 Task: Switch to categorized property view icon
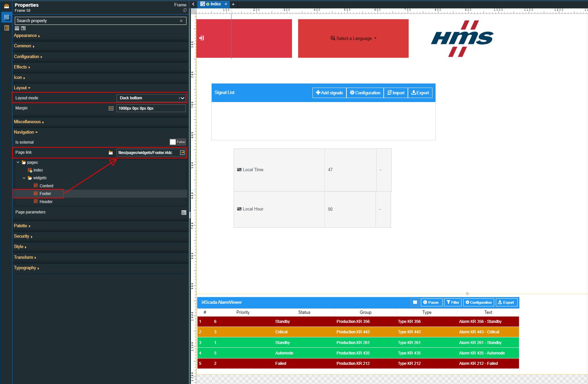[x=23, y=28]
